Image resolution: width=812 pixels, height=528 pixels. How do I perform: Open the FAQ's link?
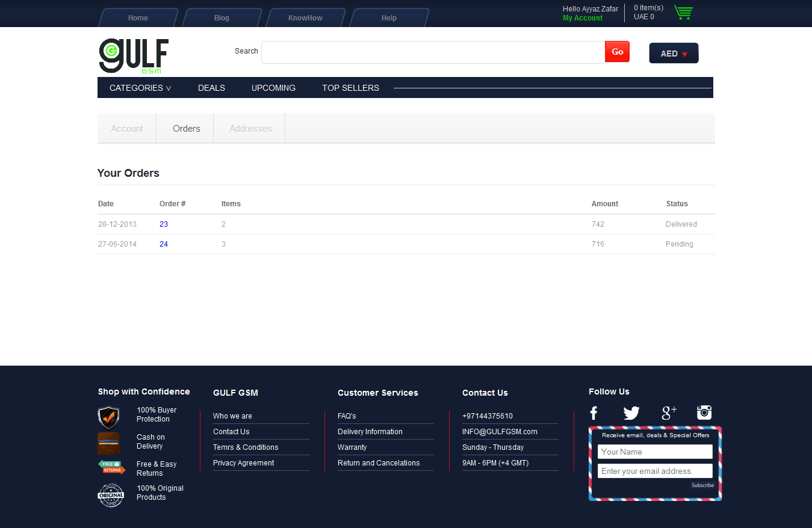click(x=347, y=416)
